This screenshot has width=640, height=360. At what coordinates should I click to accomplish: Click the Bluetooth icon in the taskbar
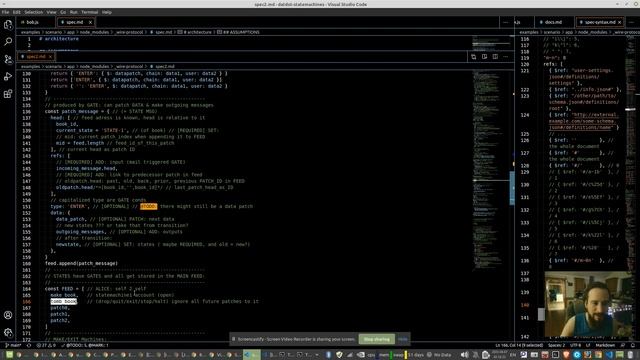328,355
